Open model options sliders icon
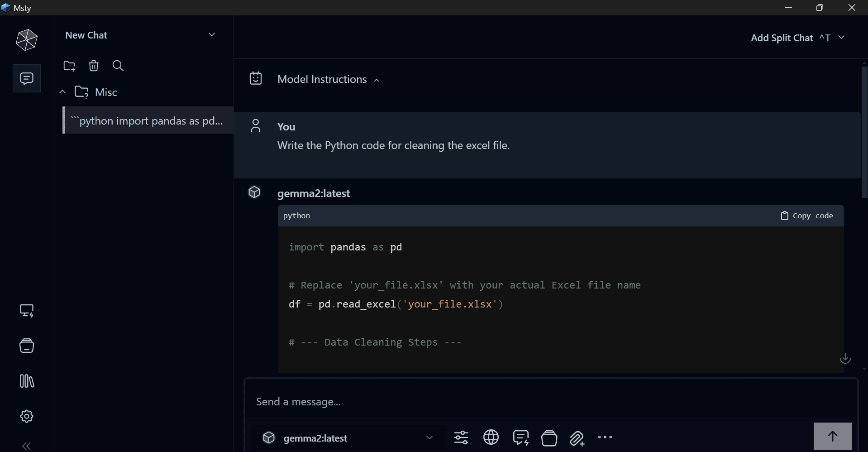The height and width of the screenshot is (452, 868). (461, 438)
